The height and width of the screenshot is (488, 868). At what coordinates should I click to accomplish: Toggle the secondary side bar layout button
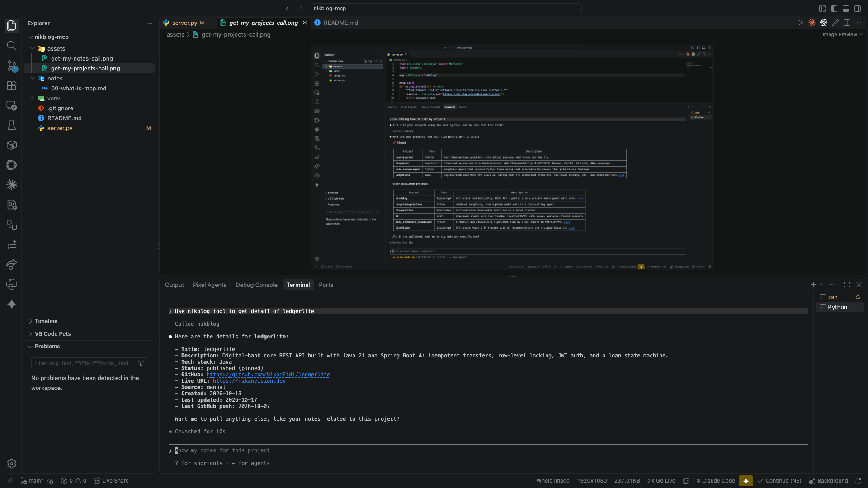coord(858,9)
